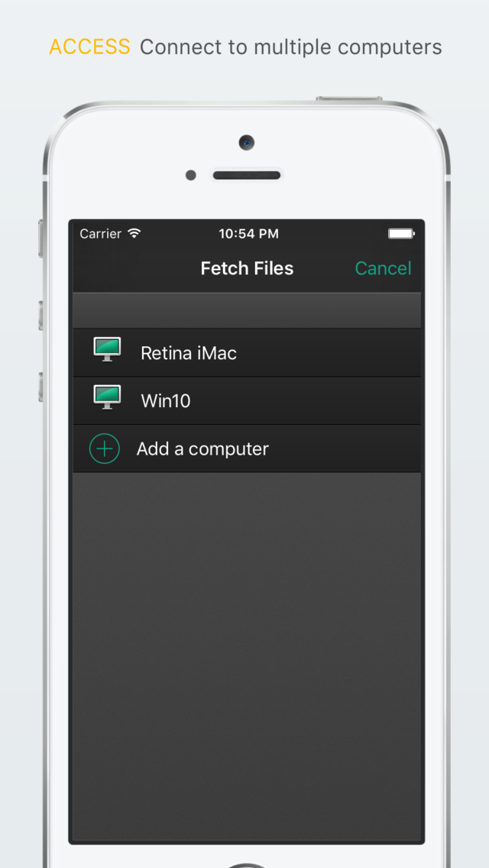
Task: Tap the battery indicator icon
Action: click(401, 234)
